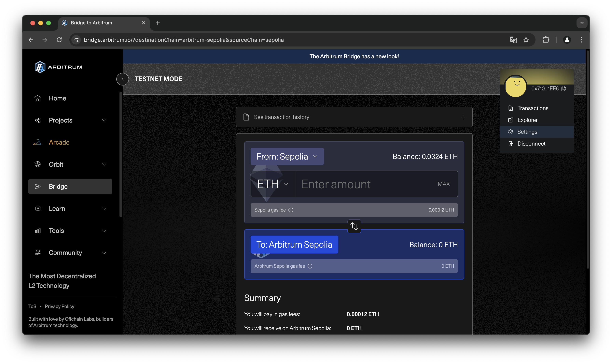This screenshot has width=612, height=364.
Task: Click the Transactions document icon in wallet menu
Action: point(511,108)
